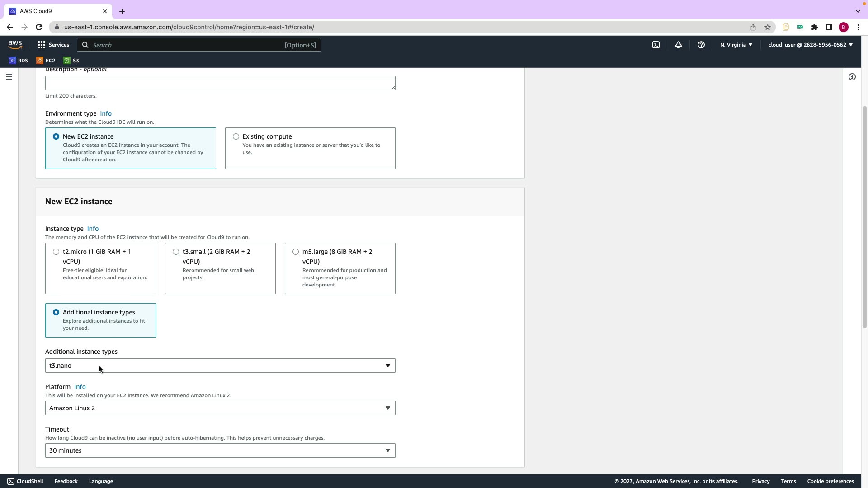Viewport: 868px width, 488px height.
Task: Expand the Timeout 30 minutes dropdown
Action: coord(220,450)
